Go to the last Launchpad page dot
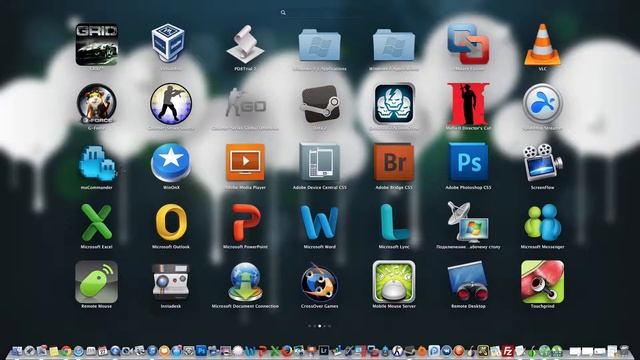This screenshot has width=640, height=360. click(329, 326)
